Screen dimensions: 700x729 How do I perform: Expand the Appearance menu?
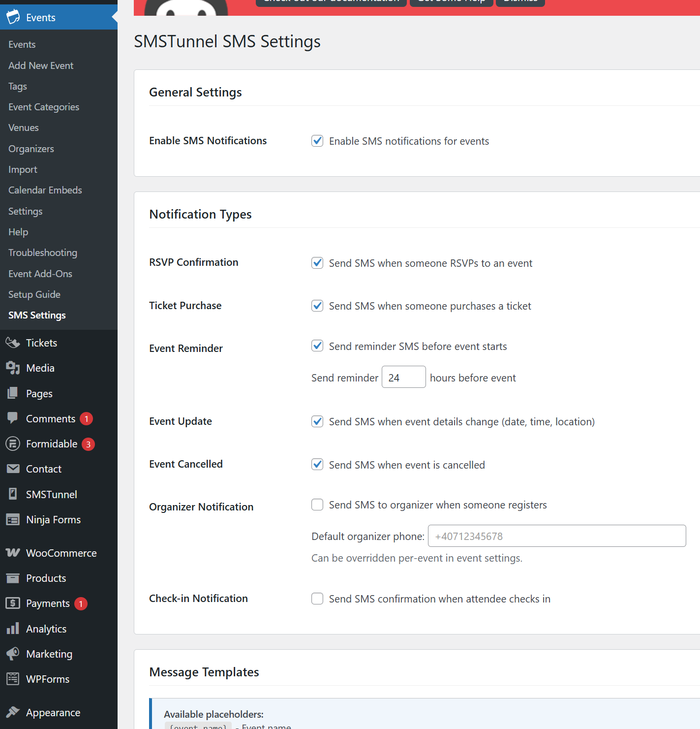click(x=53, y=712)
